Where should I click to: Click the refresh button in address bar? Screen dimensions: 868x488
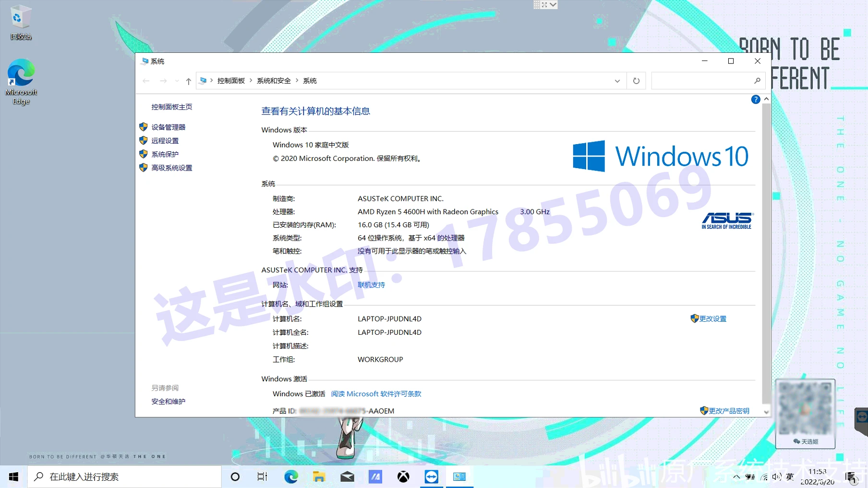click(x=636, y=81)
